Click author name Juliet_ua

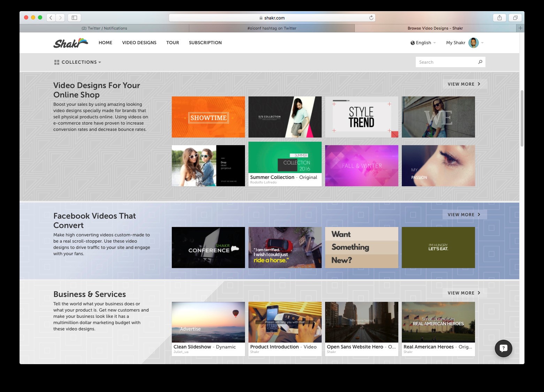coord(181,352)
